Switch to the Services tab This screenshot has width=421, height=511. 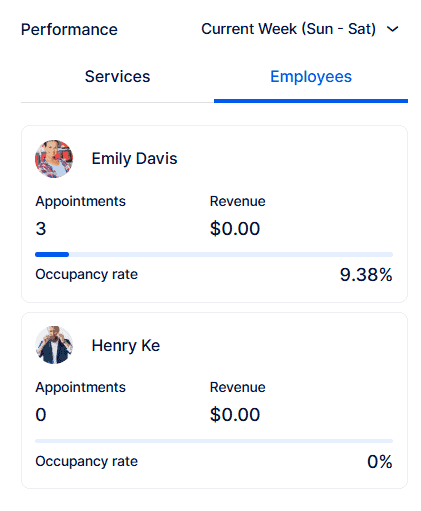point(117,77)
